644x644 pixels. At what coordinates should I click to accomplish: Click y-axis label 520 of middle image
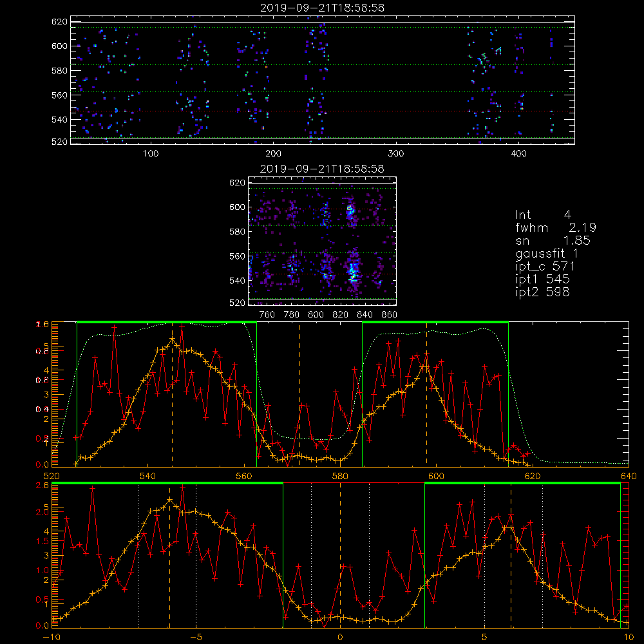[237, 303]
